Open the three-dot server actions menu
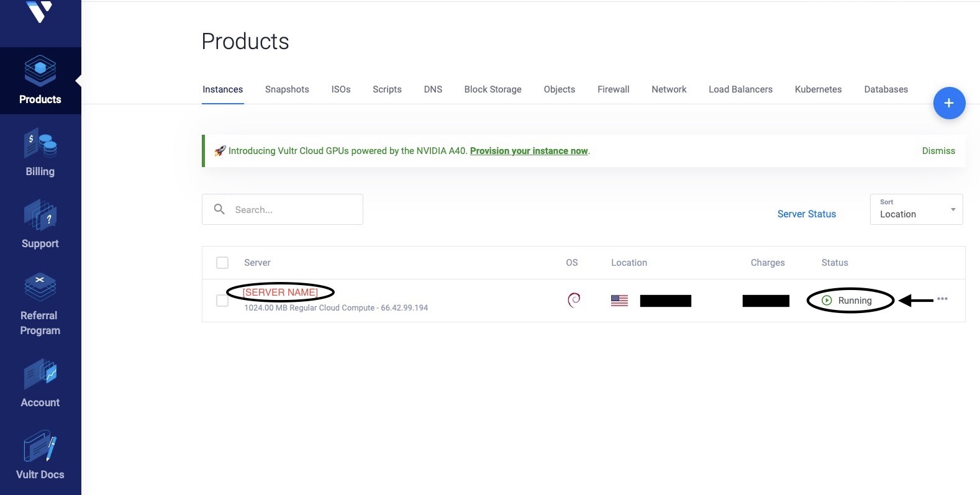 942,299
